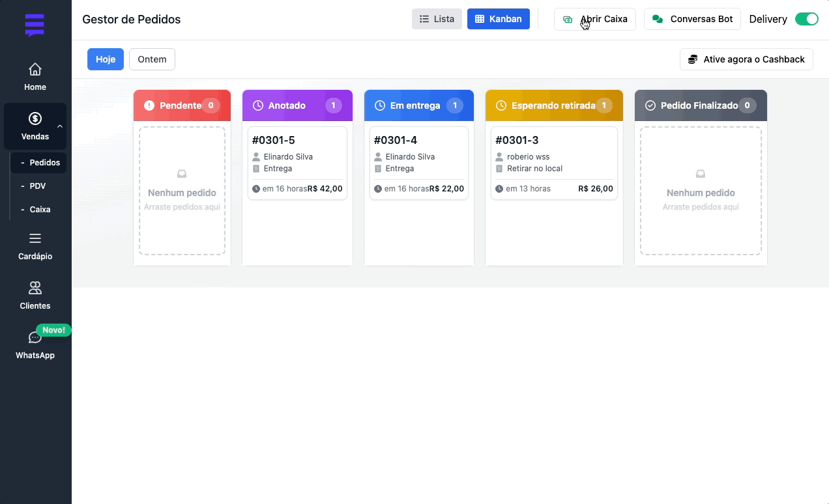The image size is (829, 504).
Task: Open Caixa under Vendas
Action: [40, 210]
